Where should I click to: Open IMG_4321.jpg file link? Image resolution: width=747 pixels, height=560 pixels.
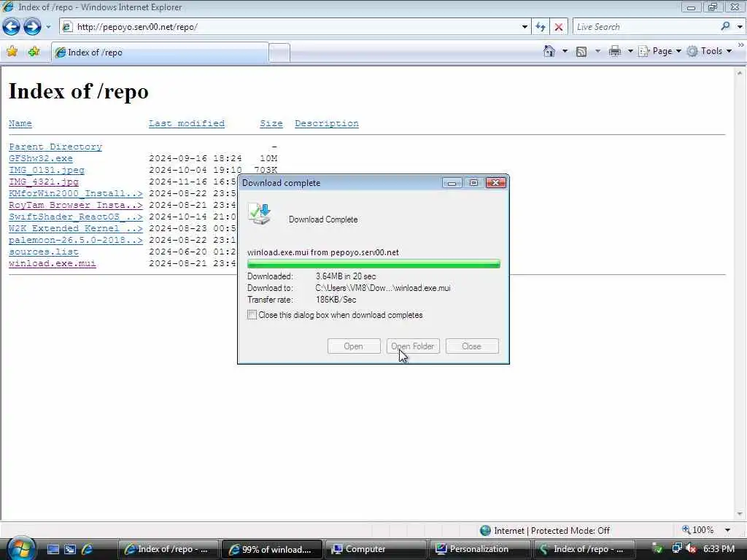pos(43,182)
